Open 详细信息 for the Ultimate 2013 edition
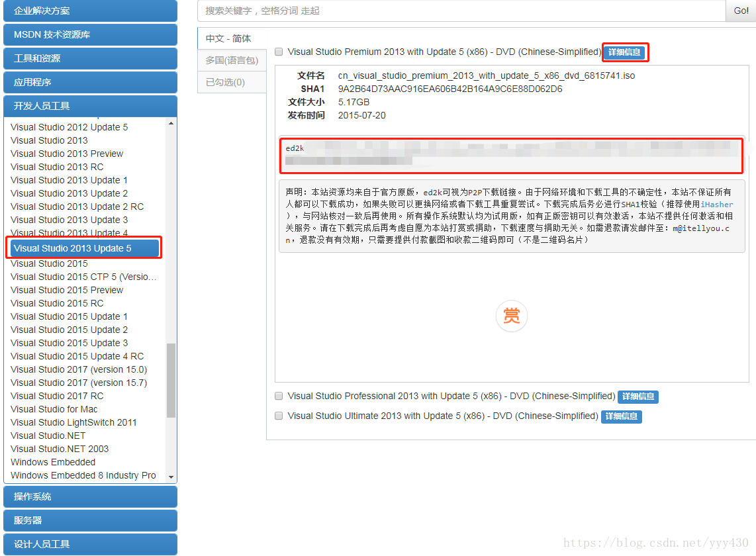The width and height of the screenshot is (756, 556). point(622,416)
